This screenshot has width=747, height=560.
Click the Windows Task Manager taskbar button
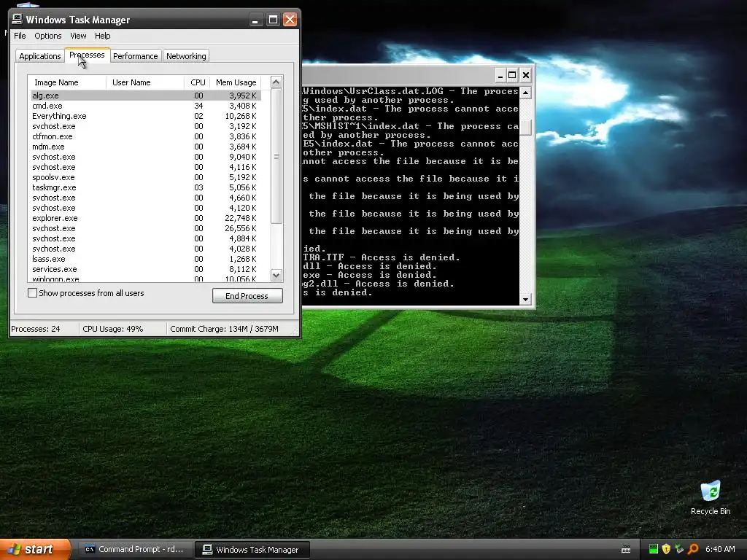point(252,550)
